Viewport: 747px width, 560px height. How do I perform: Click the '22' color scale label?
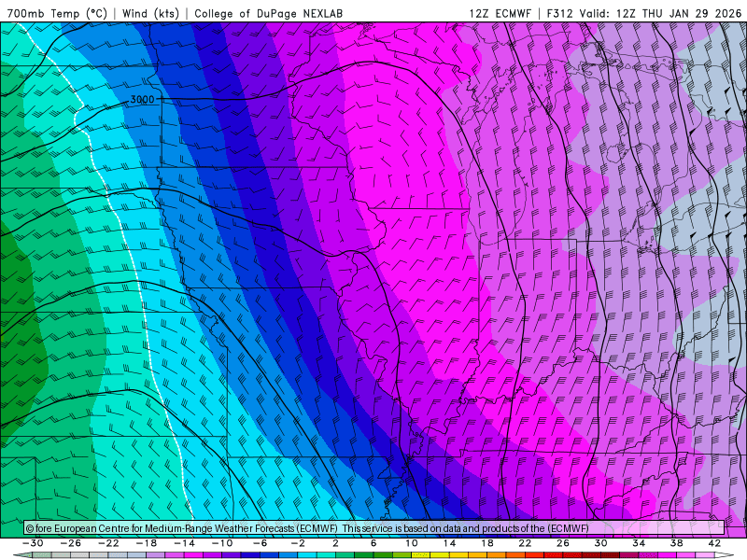(x=525, y=543)
